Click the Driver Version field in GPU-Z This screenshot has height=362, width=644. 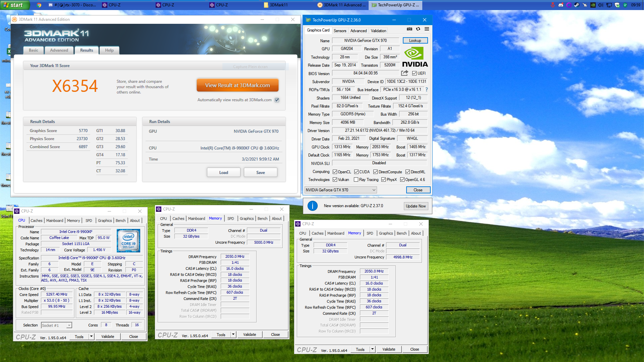coord(380,130)
